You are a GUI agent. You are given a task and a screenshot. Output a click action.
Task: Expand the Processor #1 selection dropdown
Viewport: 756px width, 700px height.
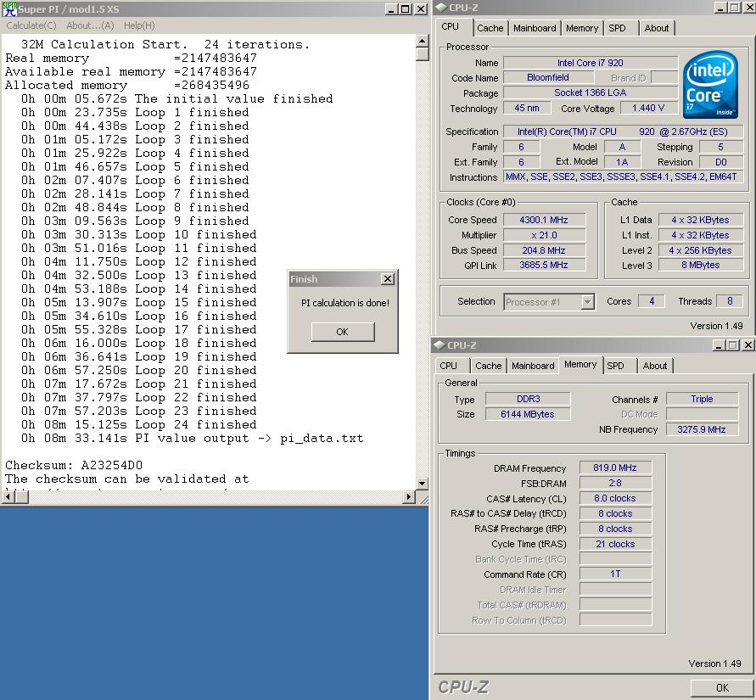tap(587, 302)
